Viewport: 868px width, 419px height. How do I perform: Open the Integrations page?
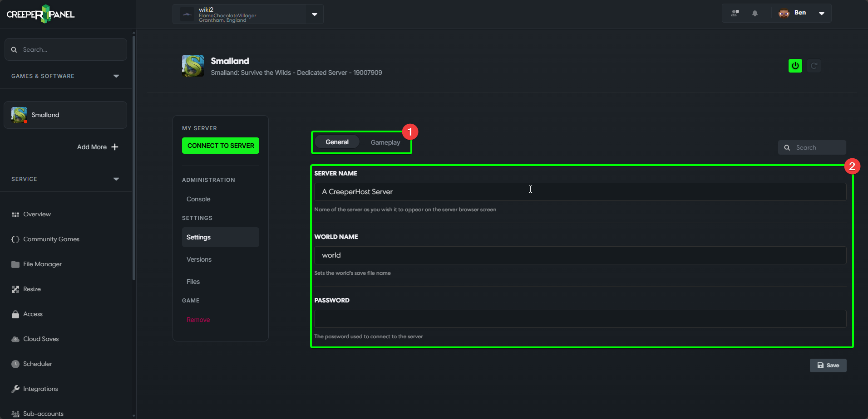click(40, 389)
